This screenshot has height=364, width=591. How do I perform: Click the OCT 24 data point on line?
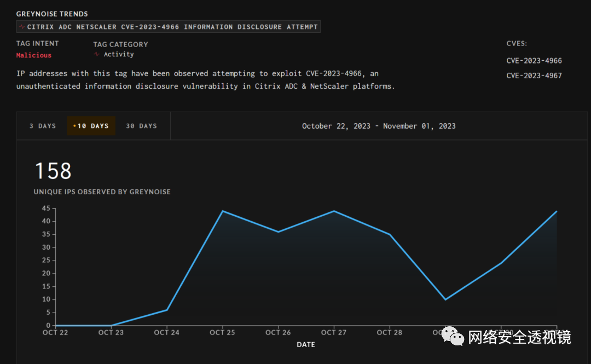(x=166, y=310)
